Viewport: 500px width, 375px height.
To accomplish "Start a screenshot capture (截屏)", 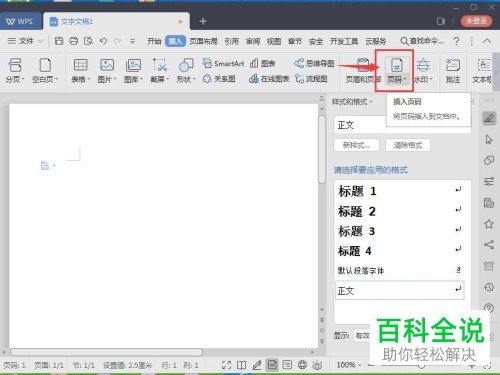I will click(160, 70).
